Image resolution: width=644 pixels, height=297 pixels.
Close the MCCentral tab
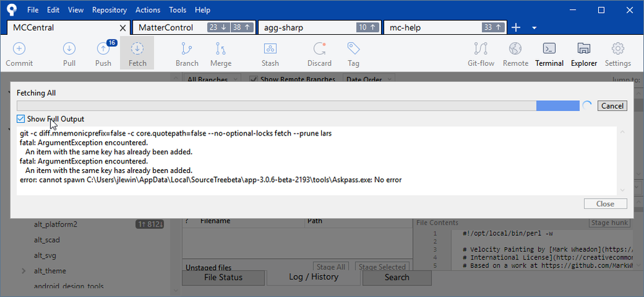[x=122, y=28]
